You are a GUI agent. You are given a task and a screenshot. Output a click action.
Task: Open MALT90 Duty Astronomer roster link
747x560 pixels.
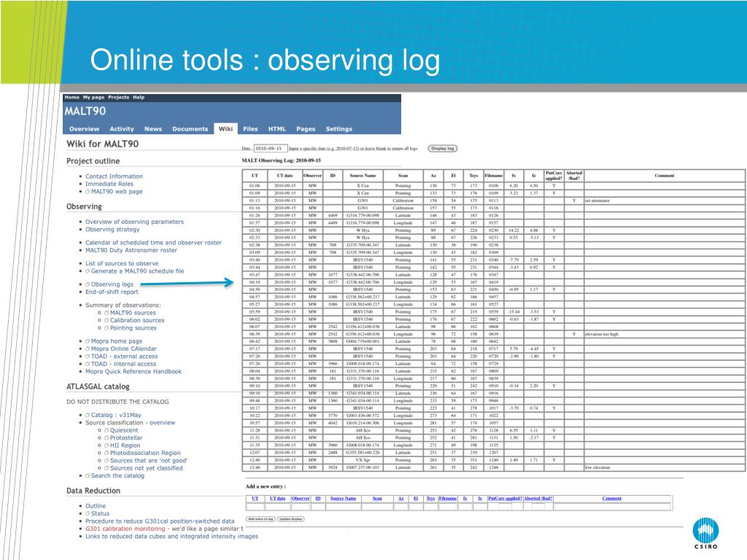[x=131, y=251]
